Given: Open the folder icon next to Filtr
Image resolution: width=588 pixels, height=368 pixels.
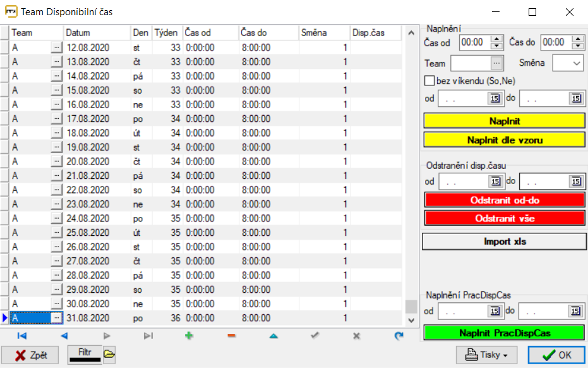Looking at the screenshot, I should [x=109, y=353].
